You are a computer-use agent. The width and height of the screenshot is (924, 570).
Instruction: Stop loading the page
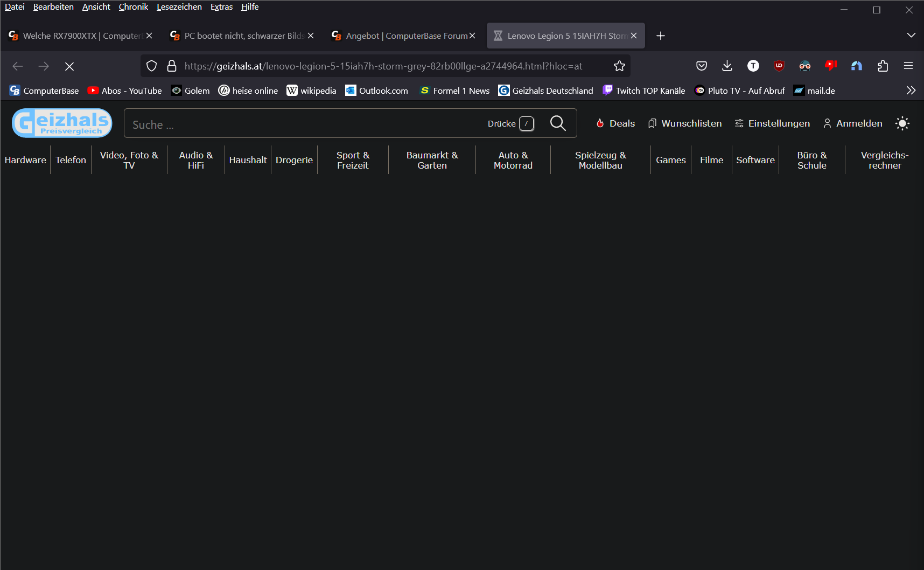click(x=69, y=66)
